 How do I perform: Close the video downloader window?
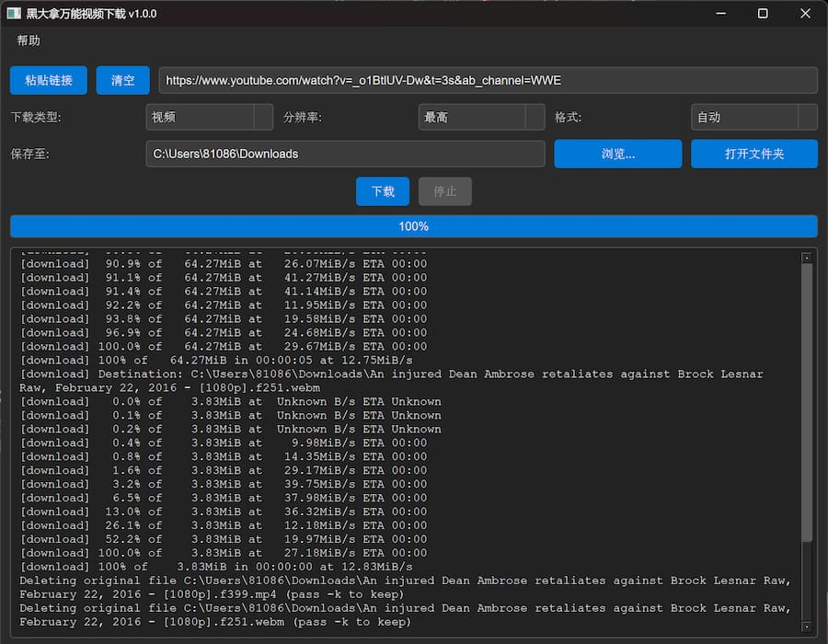[x=805, y=14]
